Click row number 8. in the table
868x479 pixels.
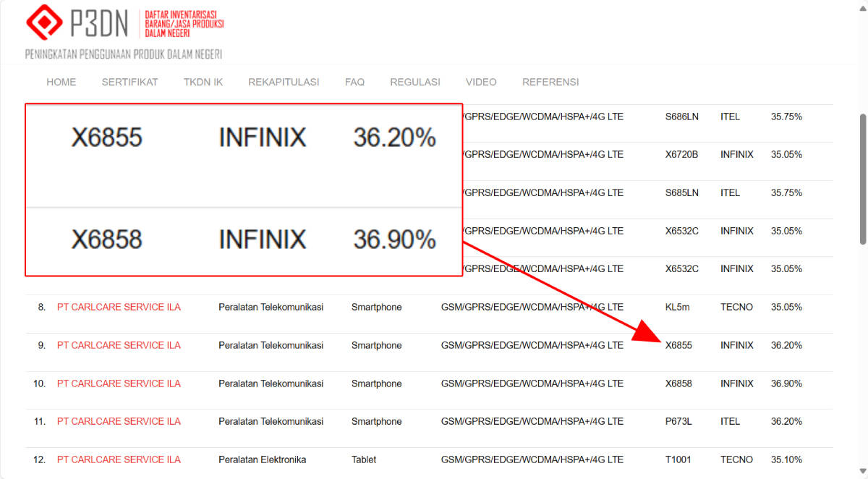pos(41,307)
